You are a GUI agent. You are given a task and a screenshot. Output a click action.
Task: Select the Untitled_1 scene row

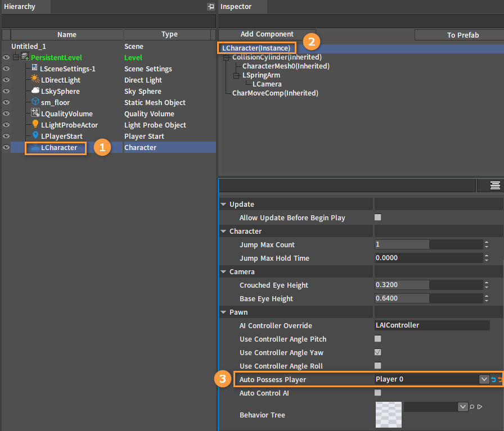point(29,46)
